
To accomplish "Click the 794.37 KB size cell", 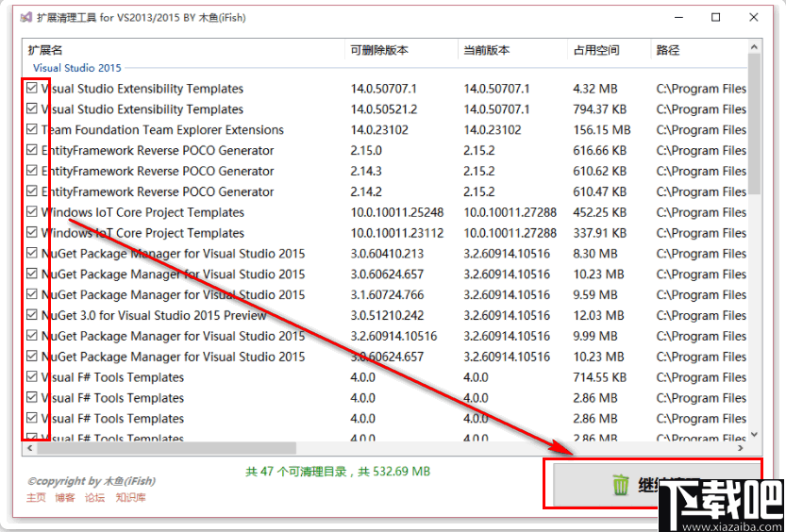I will (599, 109).
